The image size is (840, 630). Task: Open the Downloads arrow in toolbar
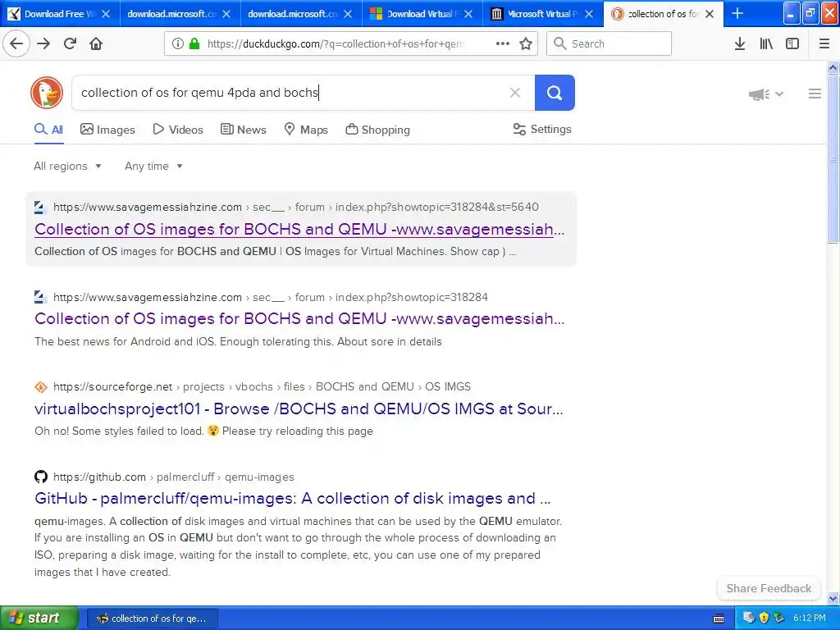pos(740,44)
